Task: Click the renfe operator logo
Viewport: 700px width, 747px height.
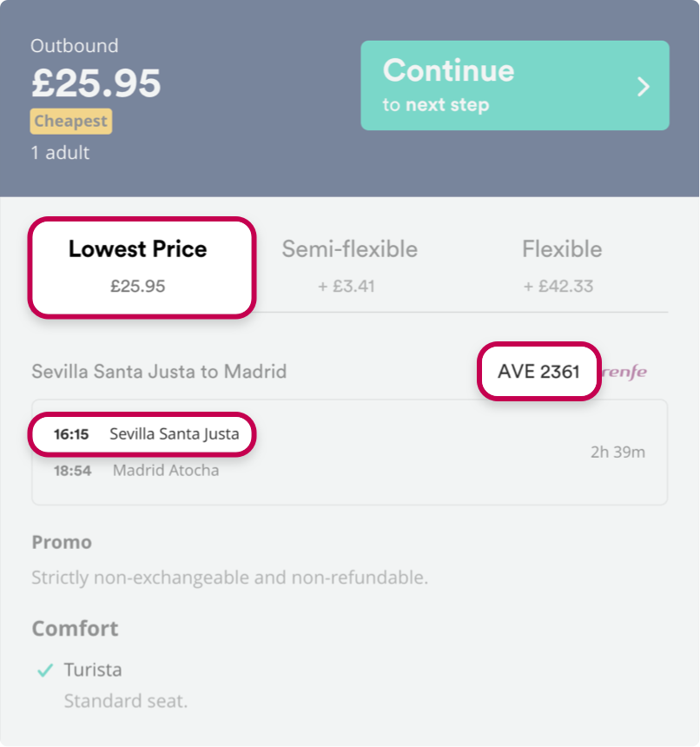Action: 624,372
